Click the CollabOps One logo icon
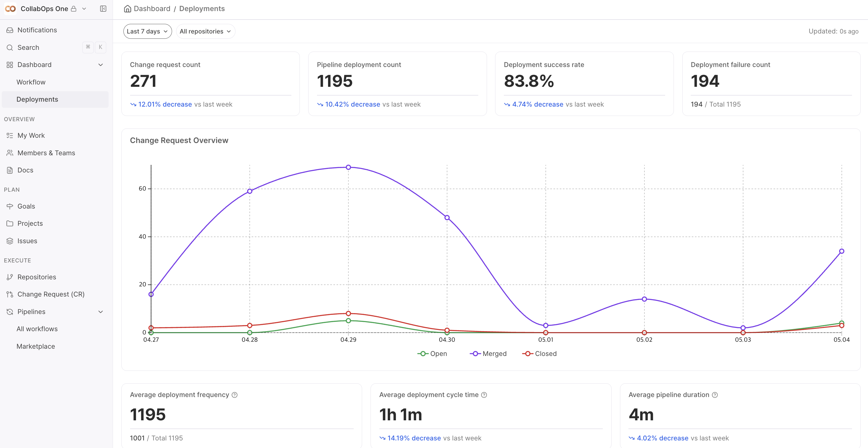 (x=10, y=9)
